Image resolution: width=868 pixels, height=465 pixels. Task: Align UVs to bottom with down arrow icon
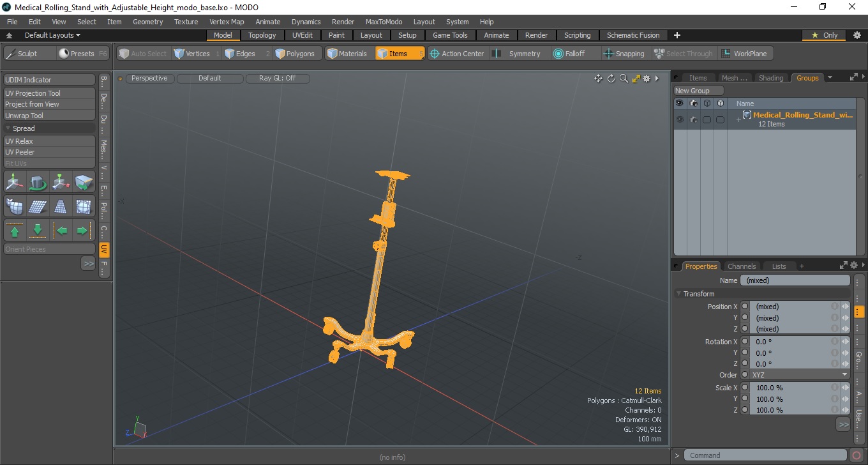pyautogui.click(x=38, y=230)
